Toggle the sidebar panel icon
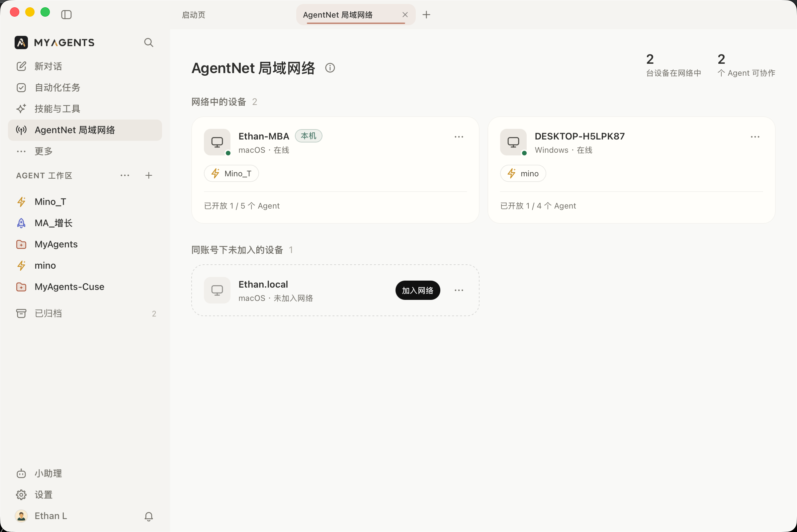 pyautogui.click(x=66, y=15)
